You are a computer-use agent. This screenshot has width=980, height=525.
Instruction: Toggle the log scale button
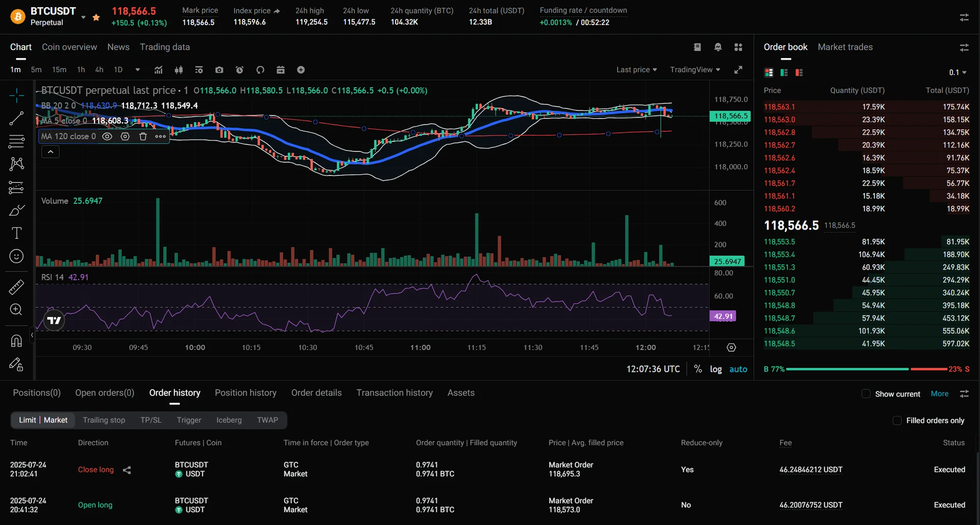click(716, 369)
